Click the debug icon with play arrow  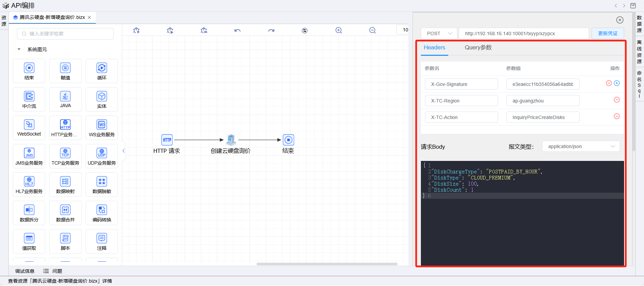(170, 30)
